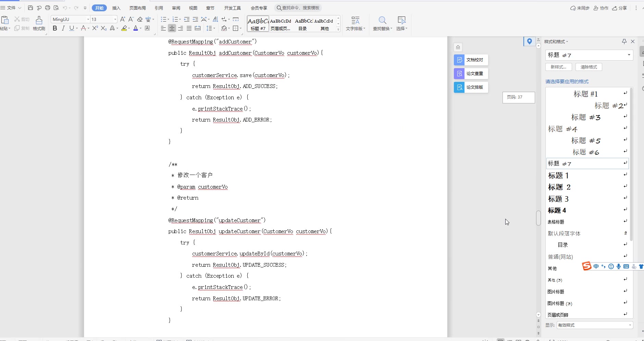
Task: Apply the blue font color swatch
Action: tap(136, 28)
